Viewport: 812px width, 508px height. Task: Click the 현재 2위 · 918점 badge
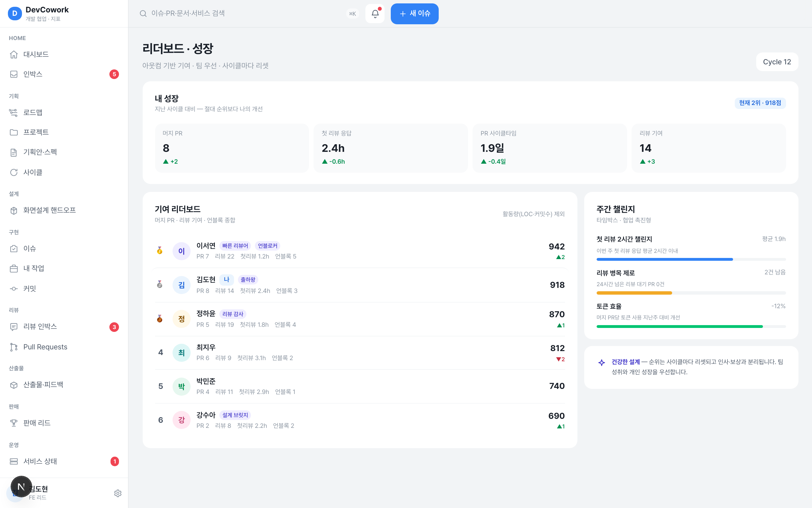click(760, 103)
